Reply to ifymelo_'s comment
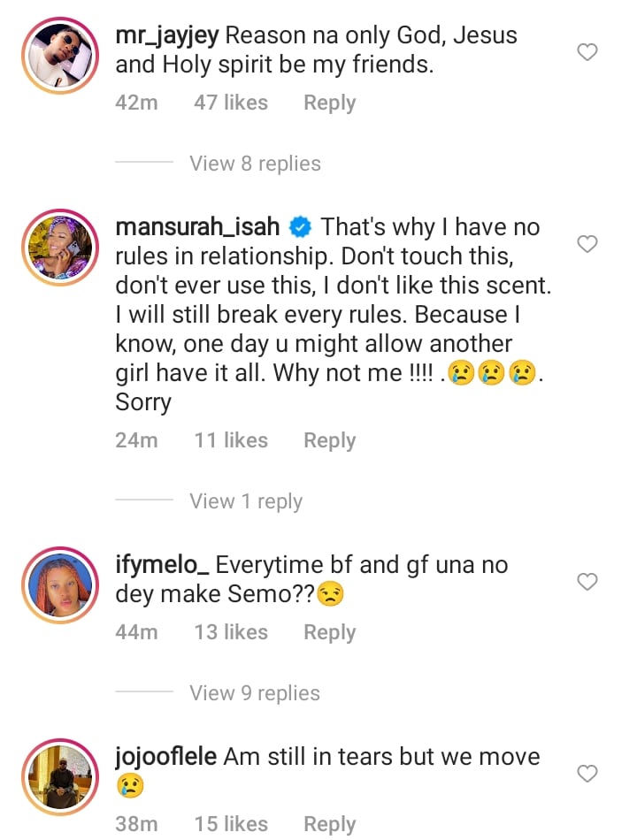 tap(329, 632)
